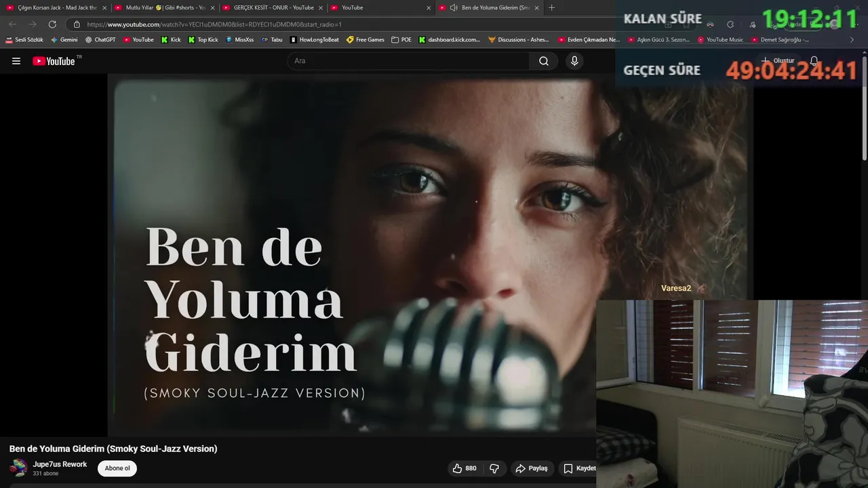This screenshot has height=488, width=868.
Task: Open the Gemini bookmark
Action: point(64,40)
